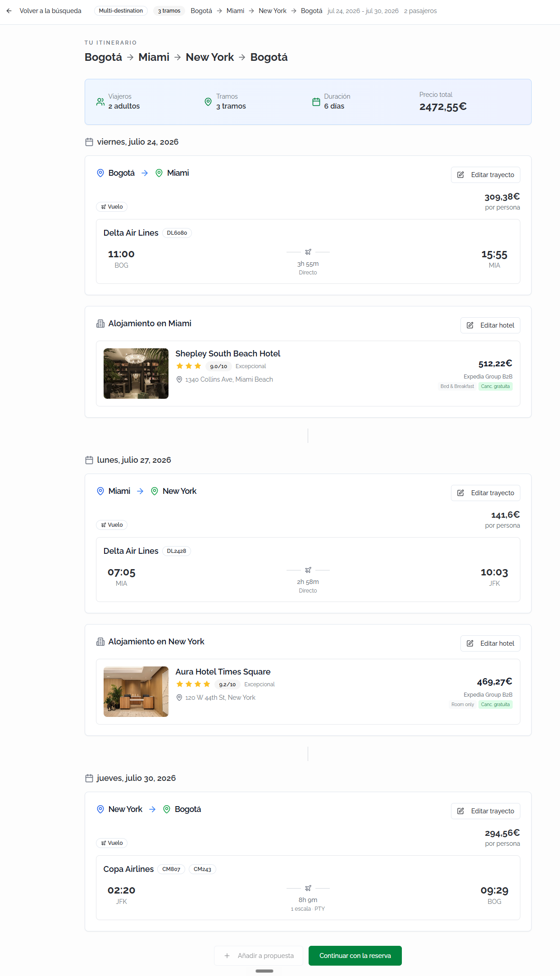Click the CM243 flight number badge

click(x=202, y=869)
